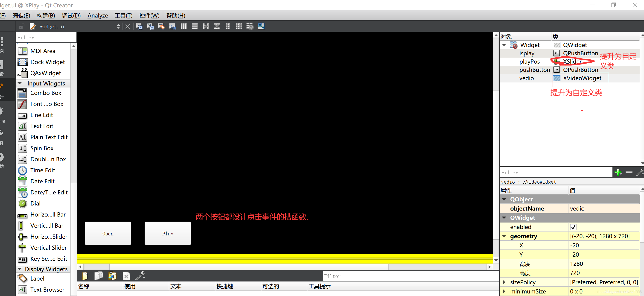Collapse the Input Widgets category
644x296 pixels.
(x=20, y=83)
